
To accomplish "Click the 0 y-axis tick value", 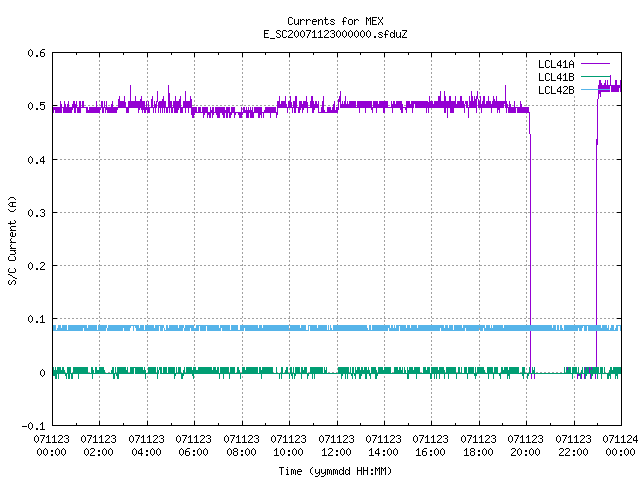I will 42,373.
